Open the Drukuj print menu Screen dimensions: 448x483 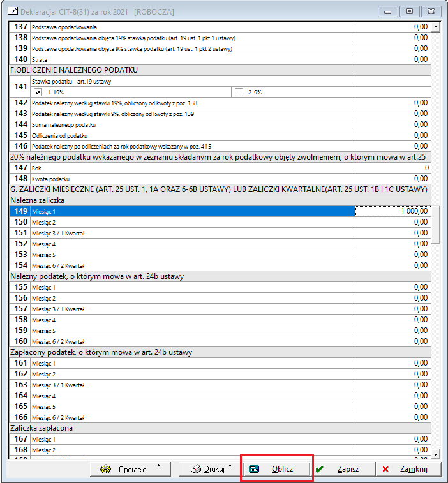pos(210,469)
